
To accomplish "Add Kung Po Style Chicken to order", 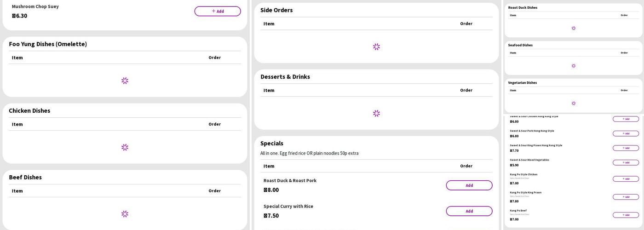I will coord(626,179).
